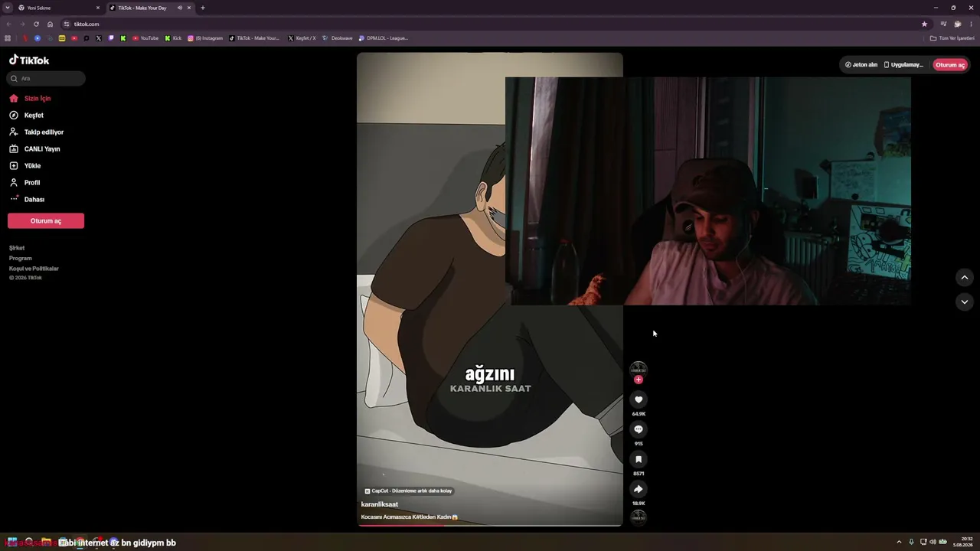Show hidden system tray icons
980x551 pixels.
pyautogui.click(x=899, y=542)
